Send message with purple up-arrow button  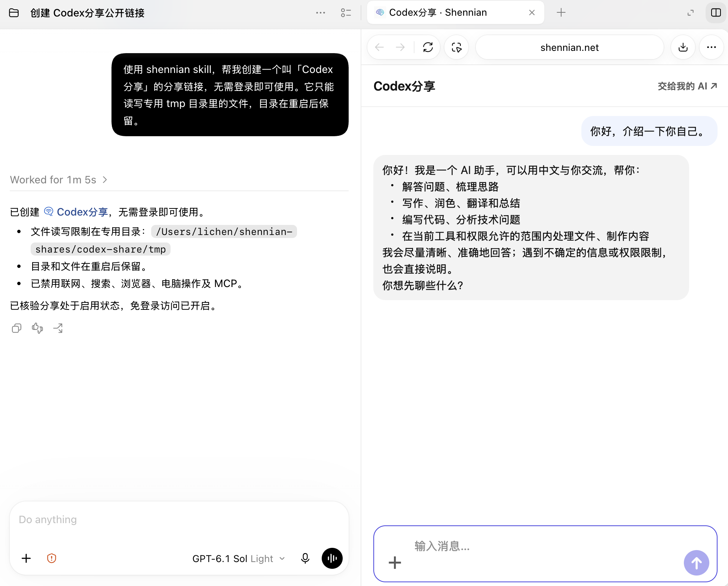coord(697,563)
